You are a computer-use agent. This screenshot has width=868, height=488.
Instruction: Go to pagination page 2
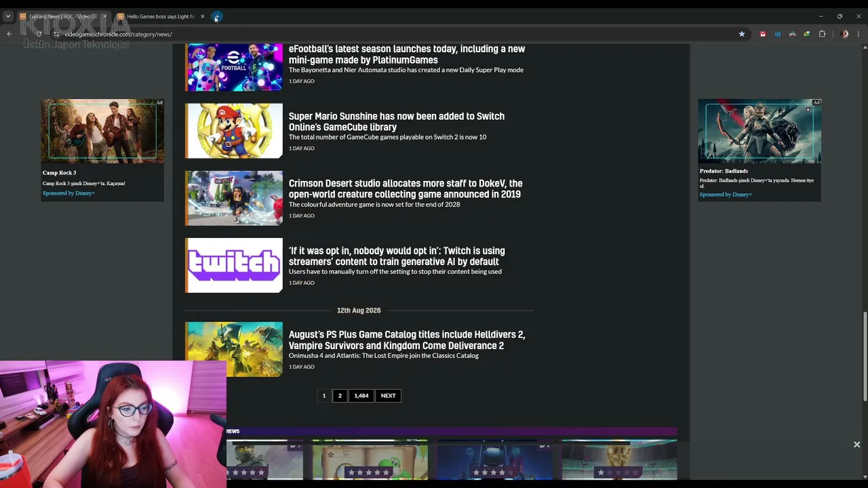(x=340, y=396)
